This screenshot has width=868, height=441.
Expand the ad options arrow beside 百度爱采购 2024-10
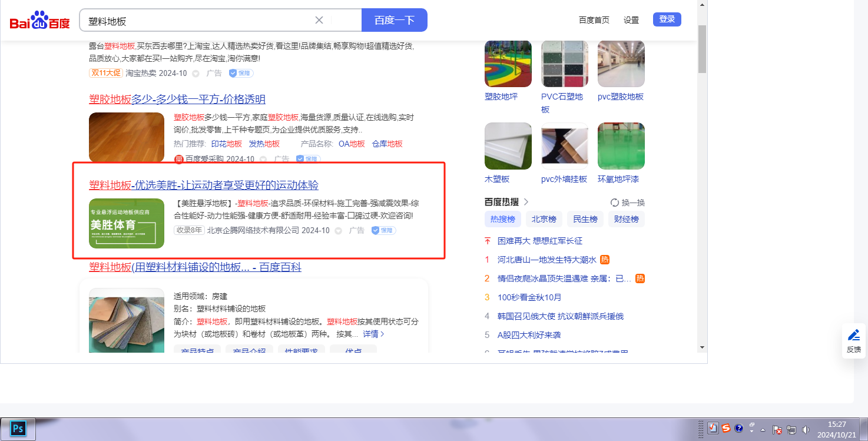pyautogui.click(x=263, y=160)
